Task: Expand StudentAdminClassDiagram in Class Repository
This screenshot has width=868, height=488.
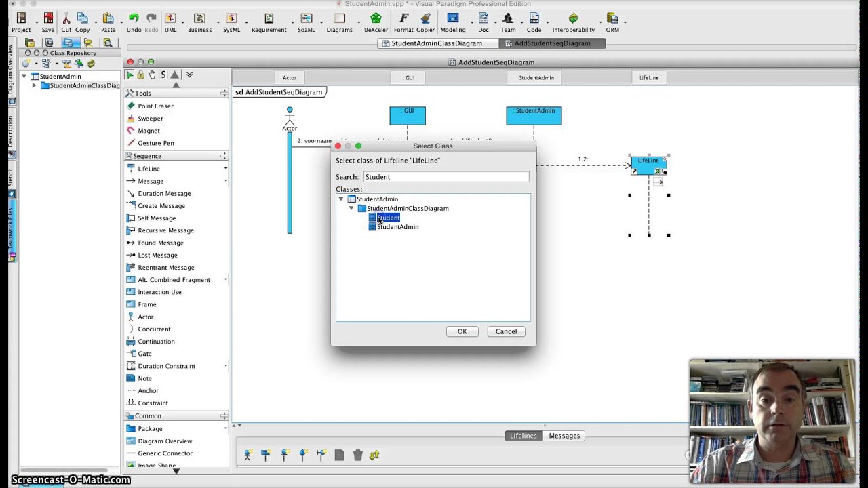Action: [x=35, y=85]
